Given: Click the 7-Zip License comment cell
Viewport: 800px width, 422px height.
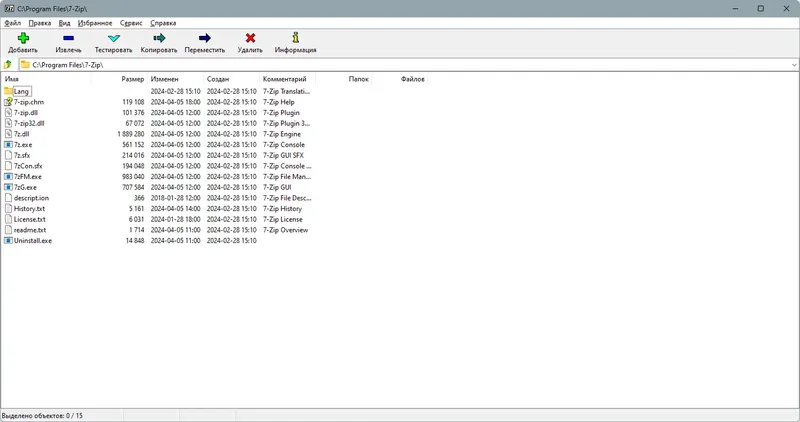Looking at the screenshot, I should (x=283, y=219).
